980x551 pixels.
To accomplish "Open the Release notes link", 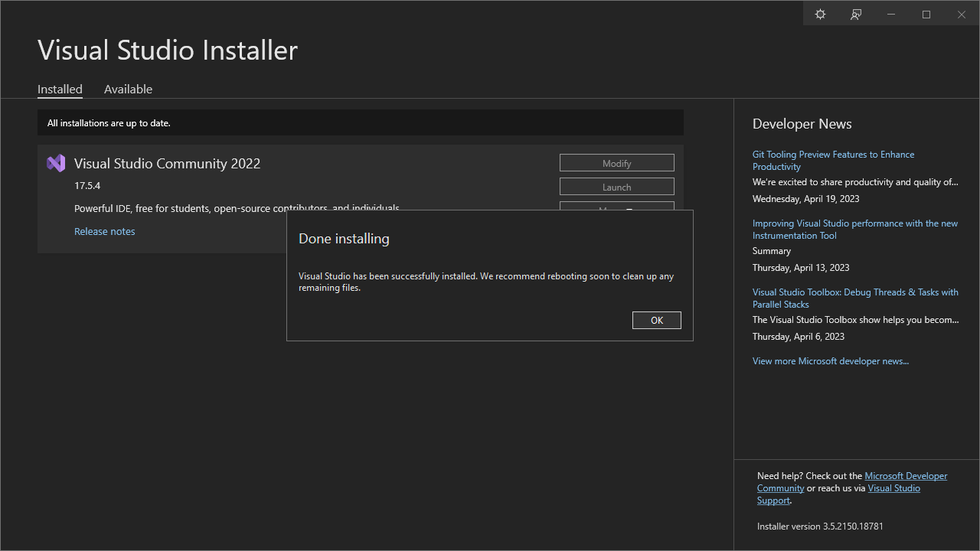I will point(104,231).
